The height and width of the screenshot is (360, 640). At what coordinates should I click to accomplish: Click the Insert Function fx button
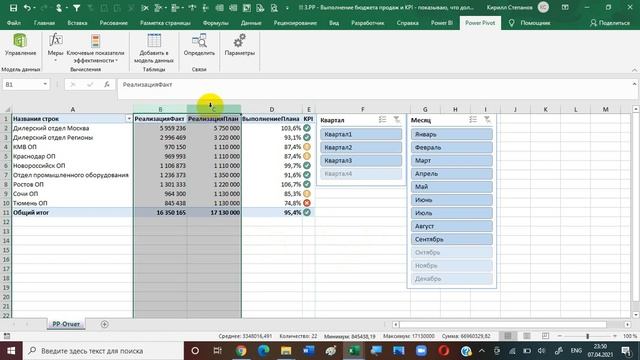coord(107,84)
